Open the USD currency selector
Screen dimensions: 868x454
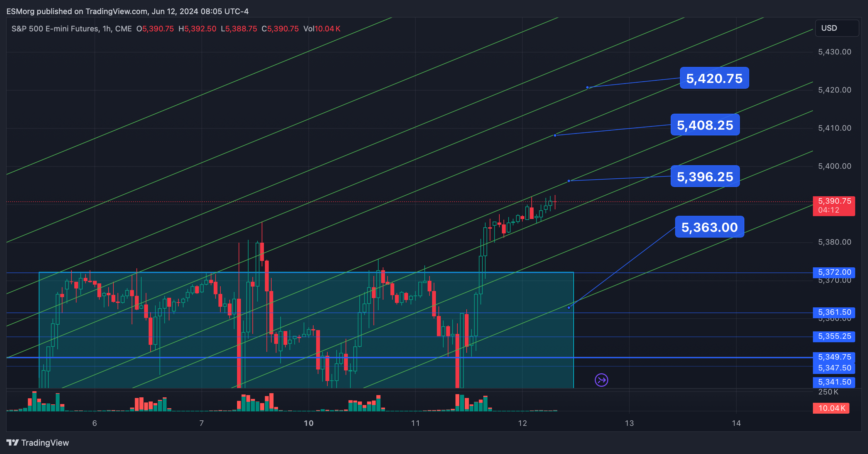point(837,28)
